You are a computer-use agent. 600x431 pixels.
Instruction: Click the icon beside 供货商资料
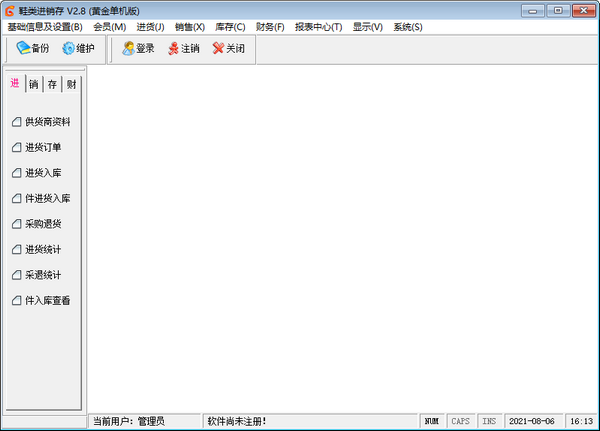[16, 122]
